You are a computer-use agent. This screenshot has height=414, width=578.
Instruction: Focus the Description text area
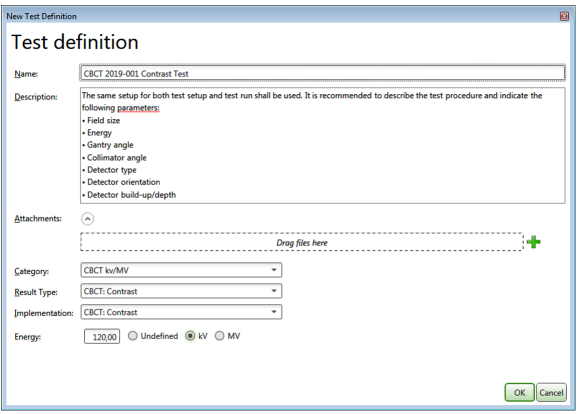click(323, 145)
